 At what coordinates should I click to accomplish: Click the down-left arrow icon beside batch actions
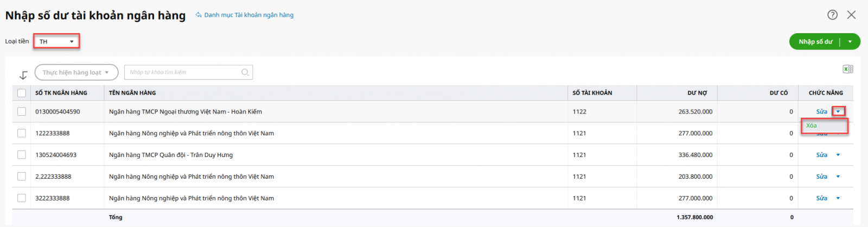[x=23, y=75]
